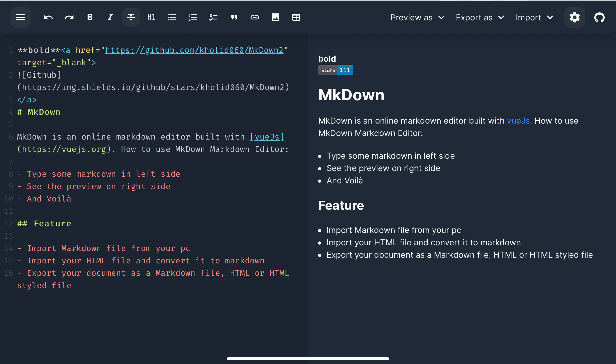
Task: Click the 'Feature' heading in preview
Action: click(341, 205)
